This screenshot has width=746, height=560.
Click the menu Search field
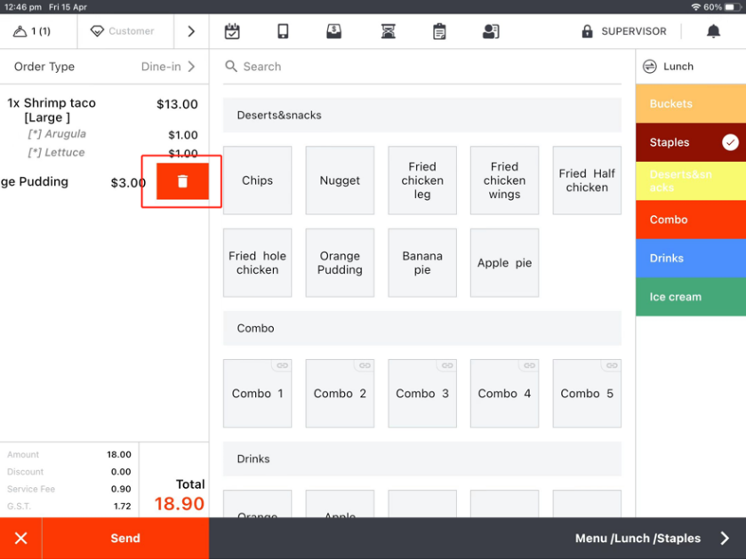click(422, 67)
